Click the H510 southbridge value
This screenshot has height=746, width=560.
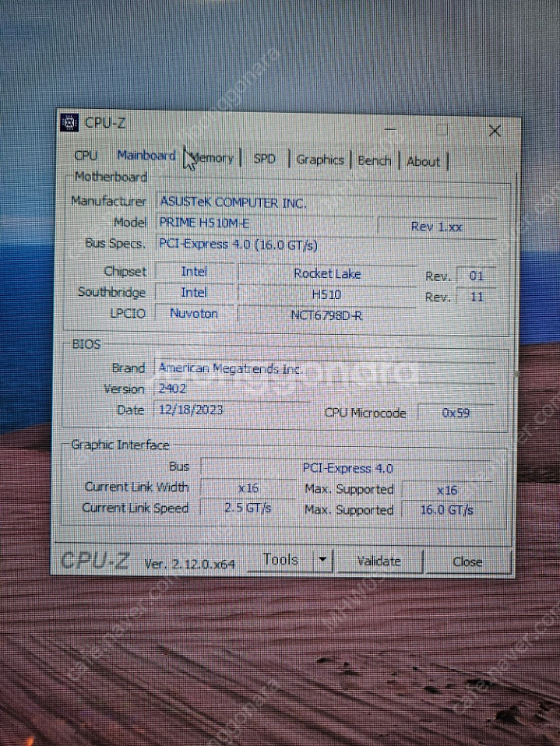(327, 294)
